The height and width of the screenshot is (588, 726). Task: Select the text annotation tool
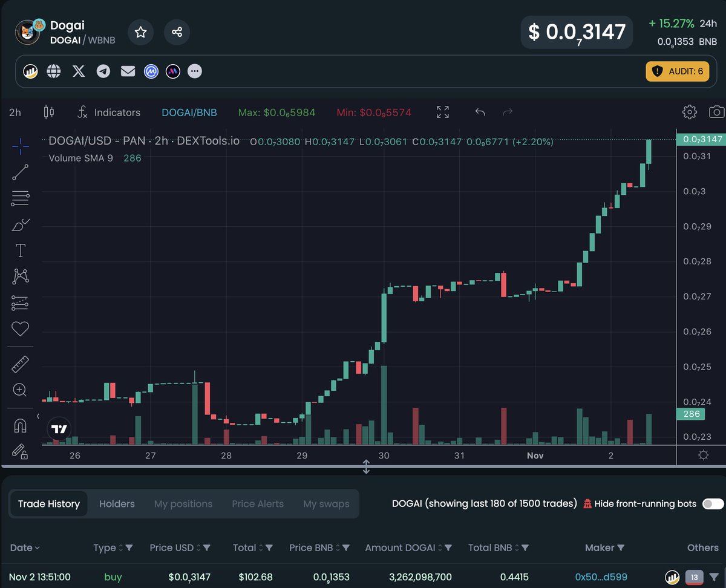pos(20,250)
